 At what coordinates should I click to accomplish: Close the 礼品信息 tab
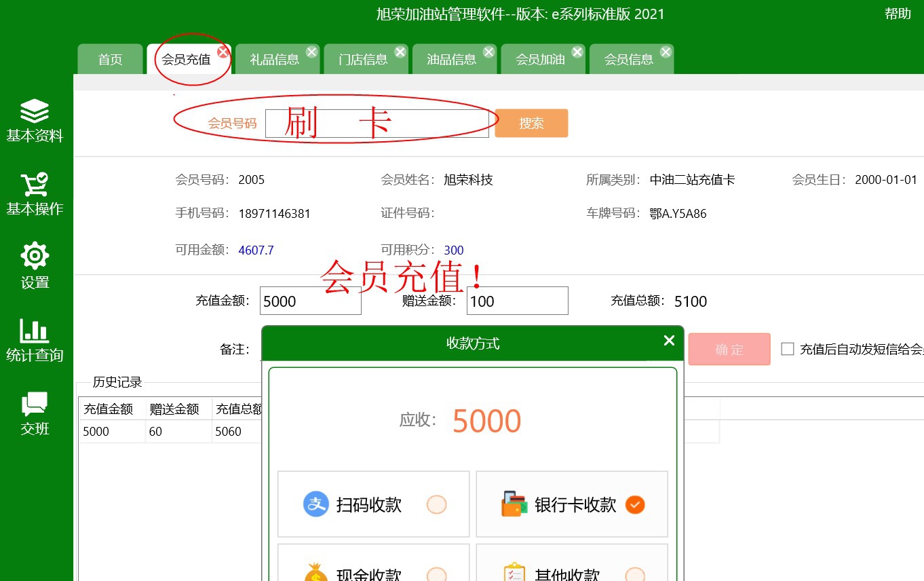(x=311, y=52)
